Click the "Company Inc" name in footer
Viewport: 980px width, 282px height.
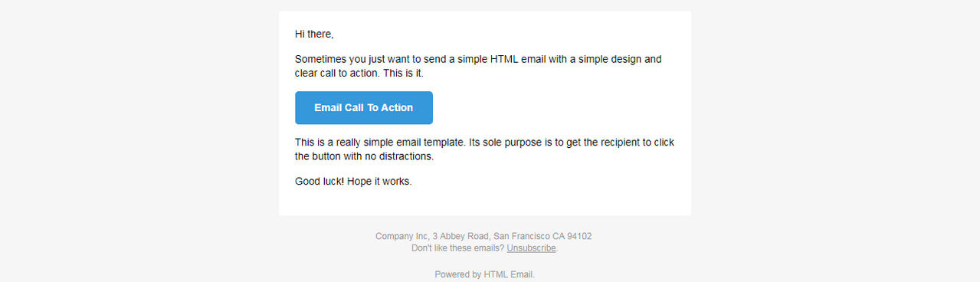pos(402,236)
